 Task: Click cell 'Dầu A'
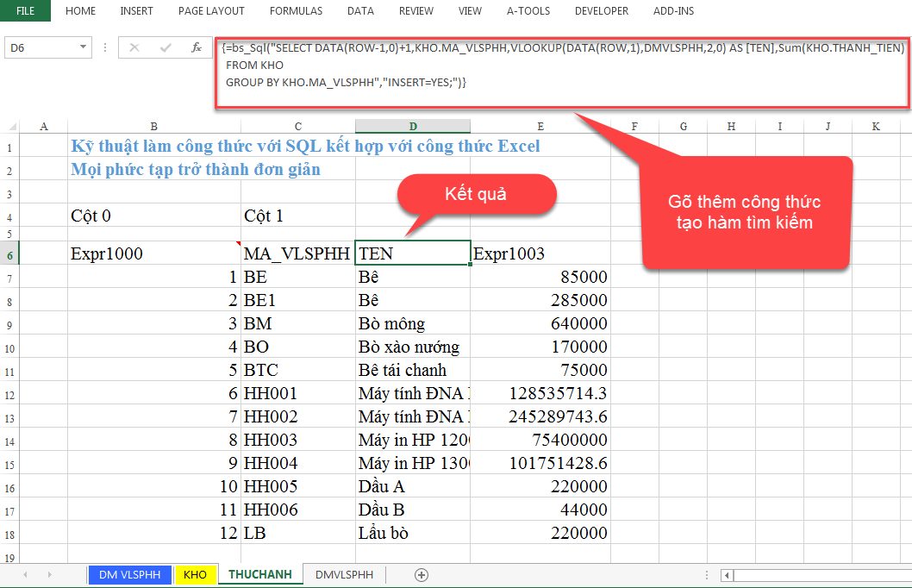pos(412,486)
